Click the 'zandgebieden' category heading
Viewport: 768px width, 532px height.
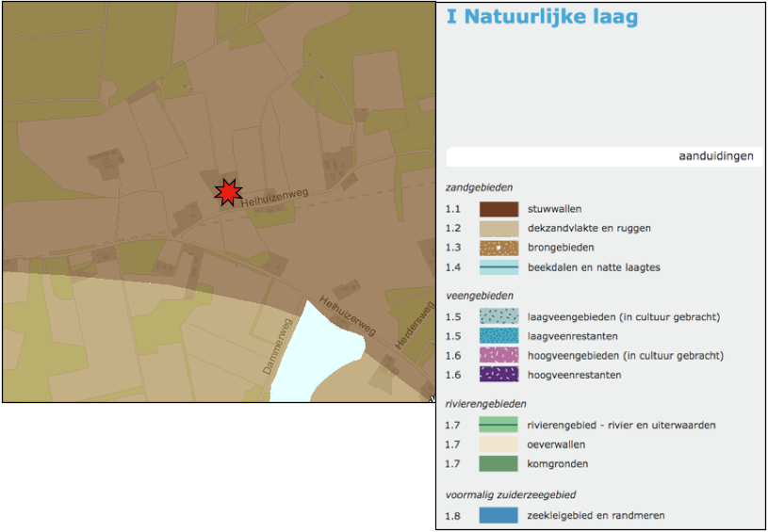[x=479, y=188]
